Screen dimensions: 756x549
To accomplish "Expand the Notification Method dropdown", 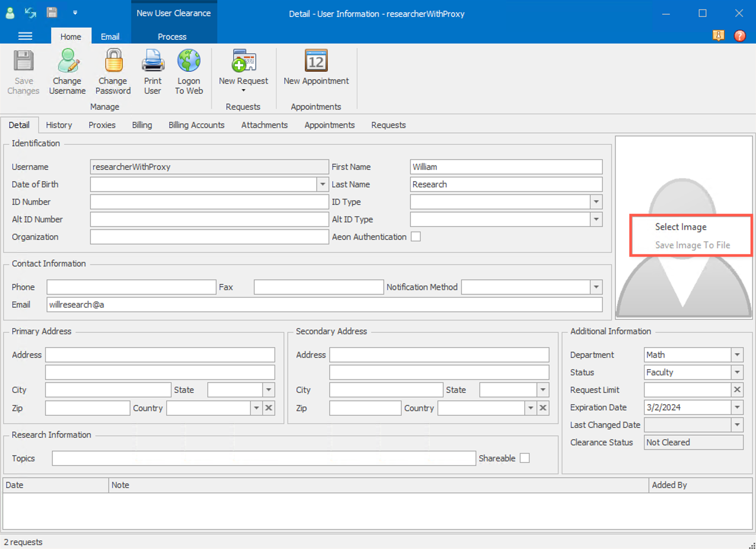I will (596, 287).
